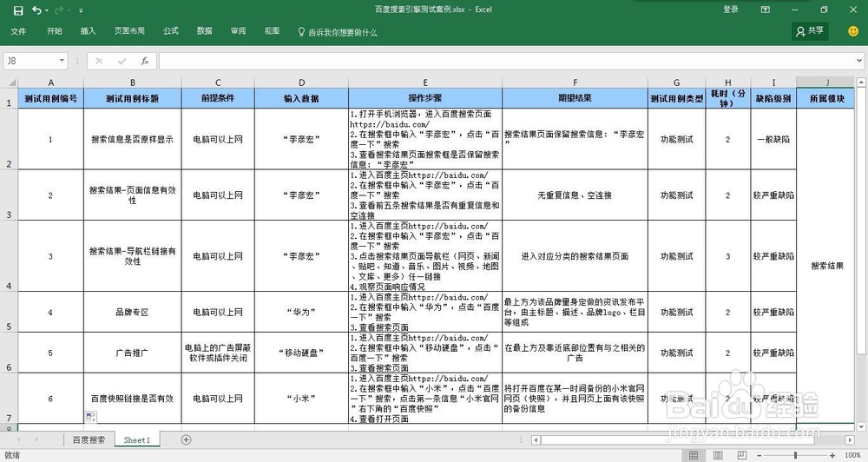Open the undo history dropdown arrow
Viewport: 868px width, 462px height.
(47, 10)
